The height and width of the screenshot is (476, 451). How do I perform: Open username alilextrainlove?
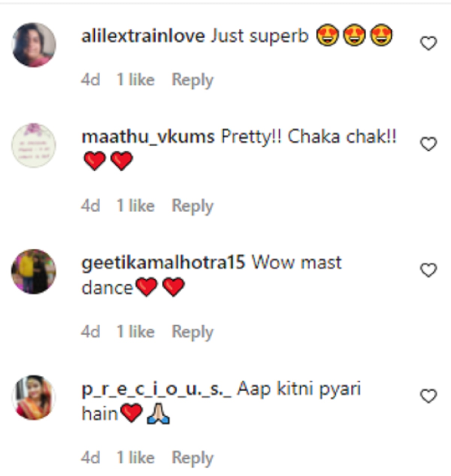click(x=143, y=36)
